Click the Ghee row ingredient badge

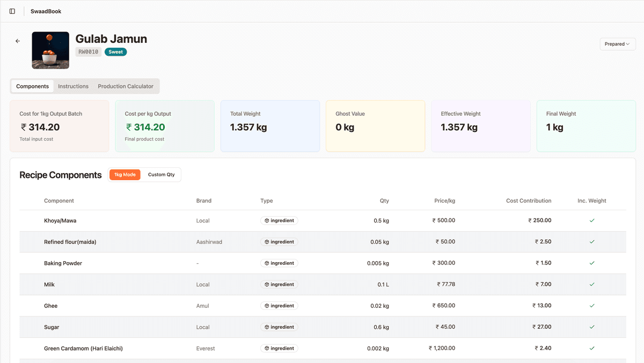point(279,306)
